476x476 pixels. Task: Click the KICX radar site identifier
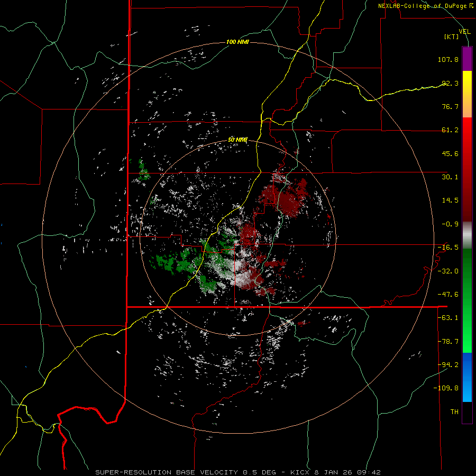point(300,472)
